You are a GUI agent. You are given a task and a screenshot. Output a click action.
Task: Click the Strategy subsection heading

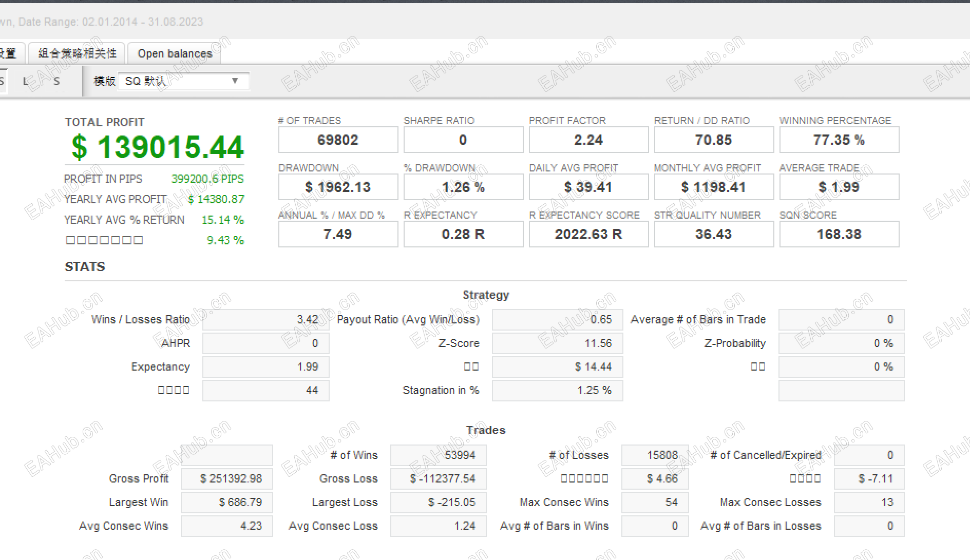tap(486, 295)
